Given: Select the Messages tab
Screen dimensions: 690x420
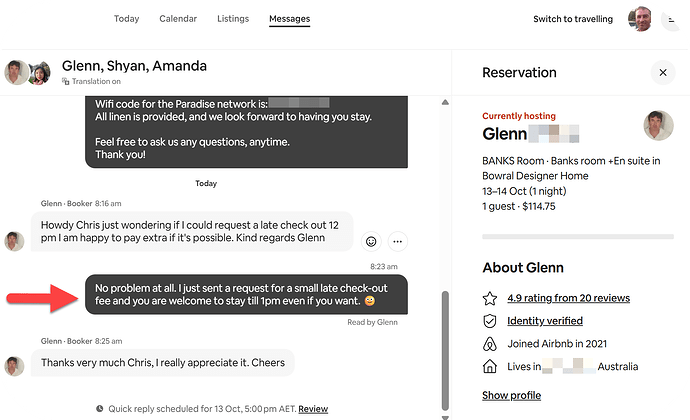Looking at the screenshot, I should 289,19.
